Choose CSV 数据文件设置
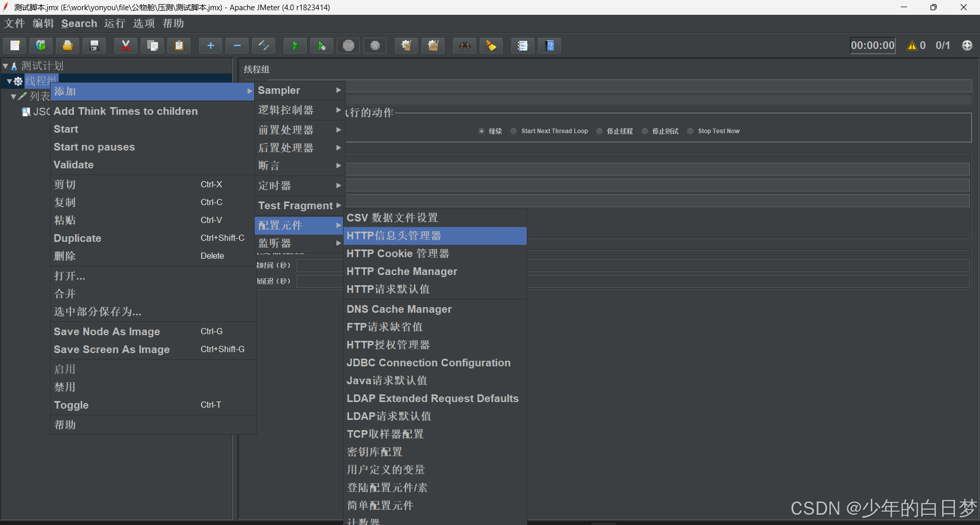 [x=435, y=218]
